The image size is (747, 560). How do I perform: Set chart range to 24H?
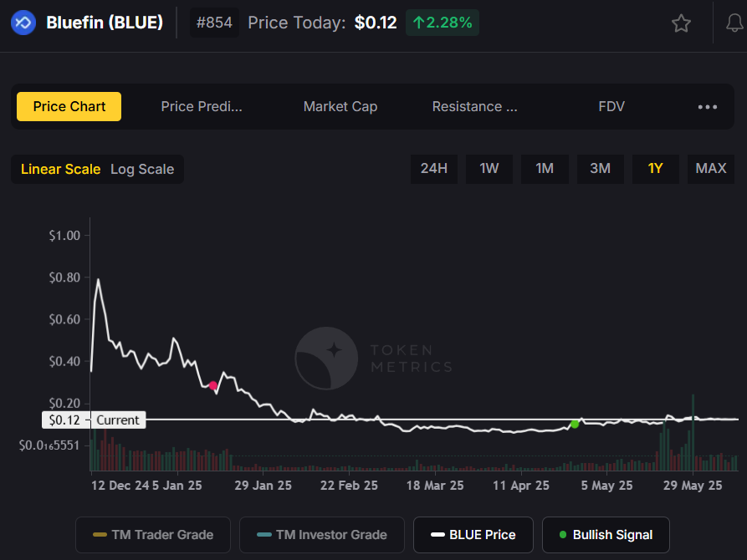pos(434,169)
